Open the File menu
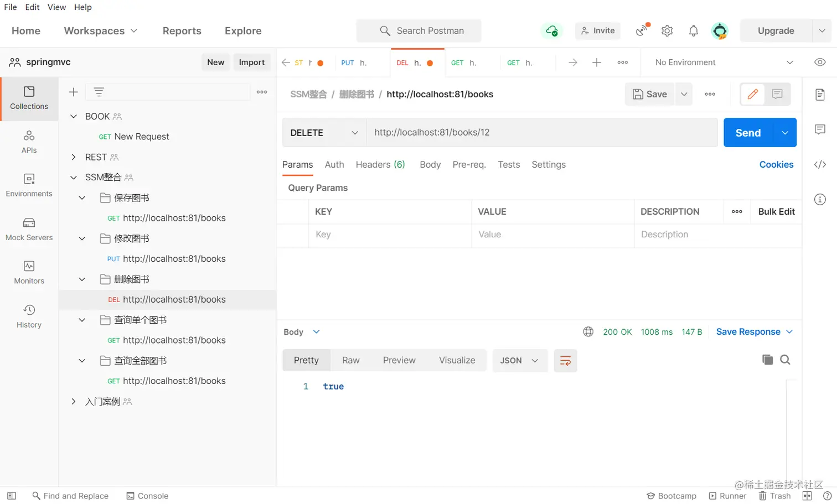Image resolution: width=837 pixels, height=504 pixels. (x=11, y=7)
